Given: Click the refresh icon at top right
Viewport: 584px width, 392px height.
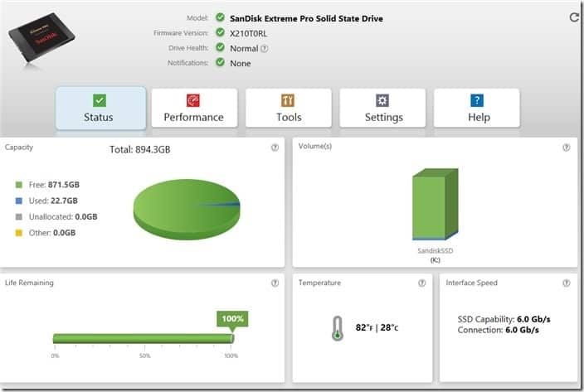Looking at the screenshot, I should 574,17.
